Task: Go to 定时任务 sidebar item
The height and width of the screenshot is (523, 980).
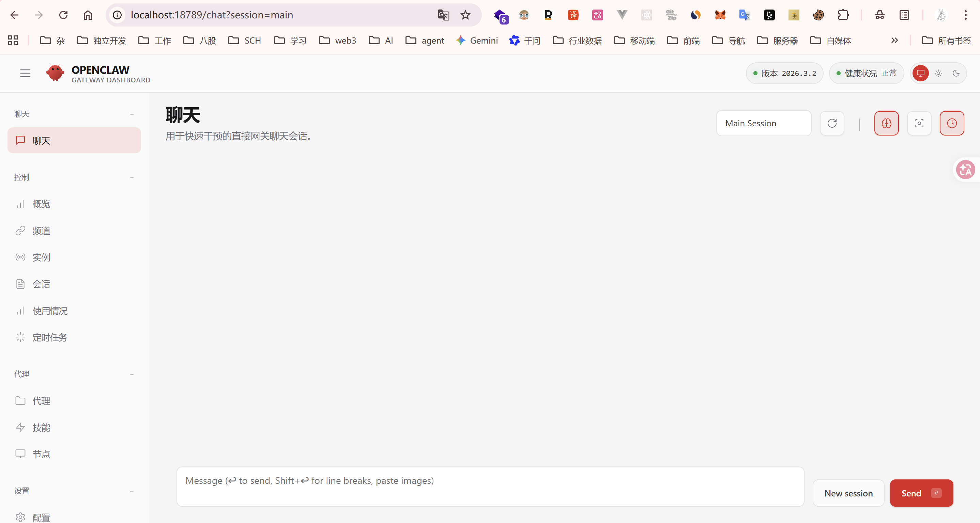Action: click(49, 337)
